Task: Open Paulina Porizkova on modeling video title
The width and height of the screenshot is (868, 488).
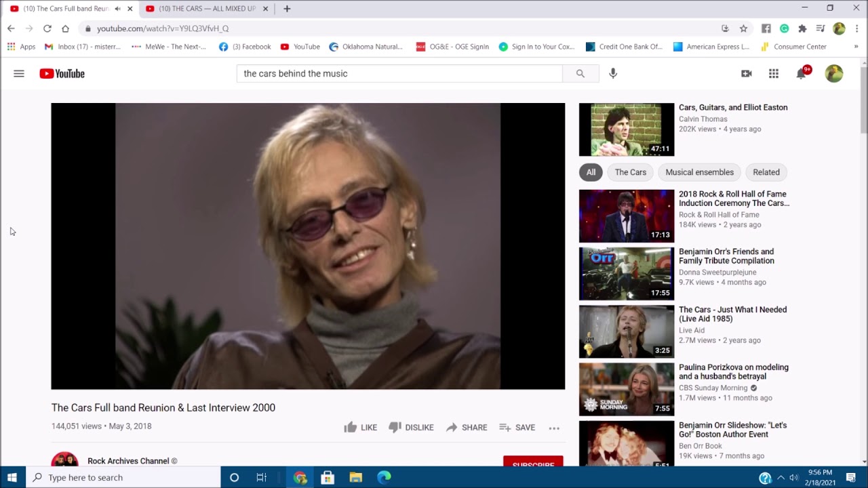Action: pyautogui.click(x=734, y=372)
